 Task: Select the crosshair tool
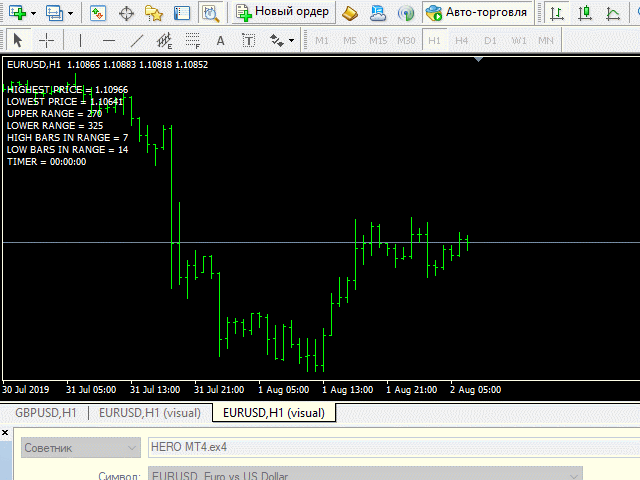click(46, 40)
